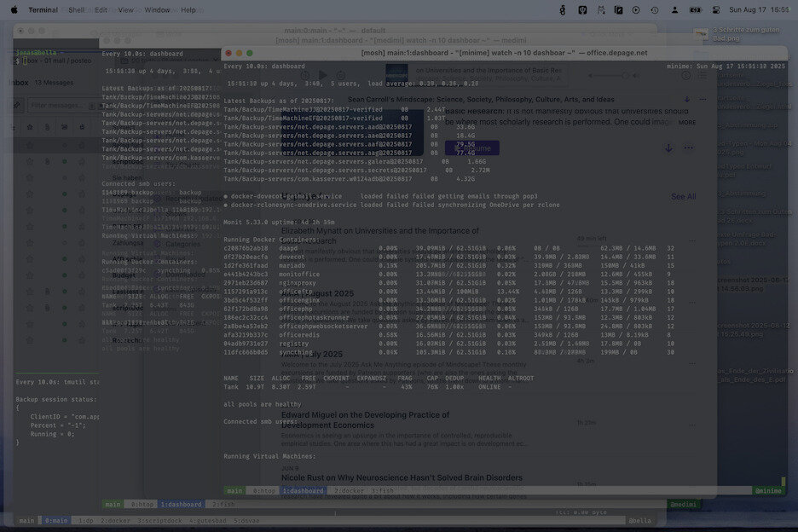Switch to 5:dsvae tab in bella window
The height and width of the screenshot is (532, 798).
point(246,521)
